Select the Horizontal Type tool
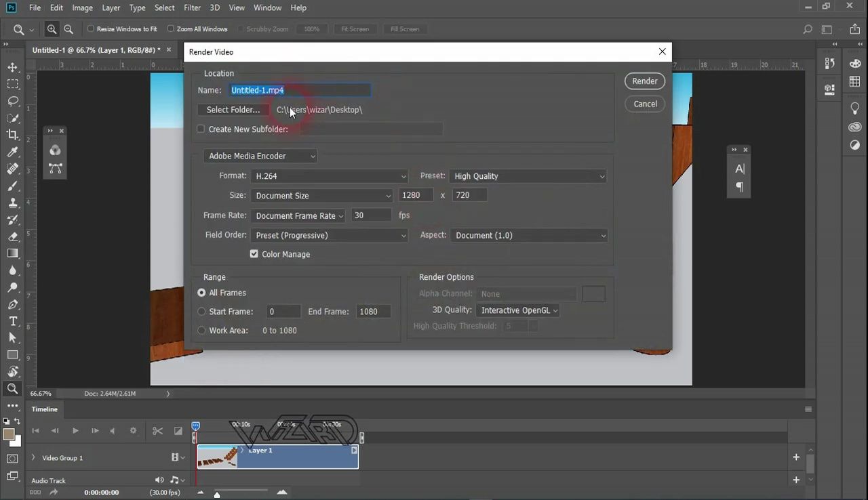Viewport: 868px width, 500px height. tap(13, 321)
